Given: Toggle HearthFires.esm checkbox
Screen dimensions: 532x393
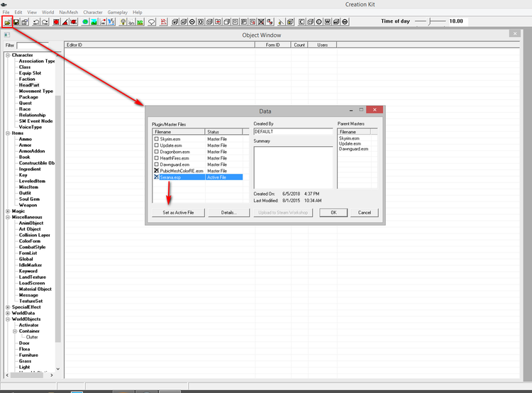Looking at the screenshot, I should (157, 158).
